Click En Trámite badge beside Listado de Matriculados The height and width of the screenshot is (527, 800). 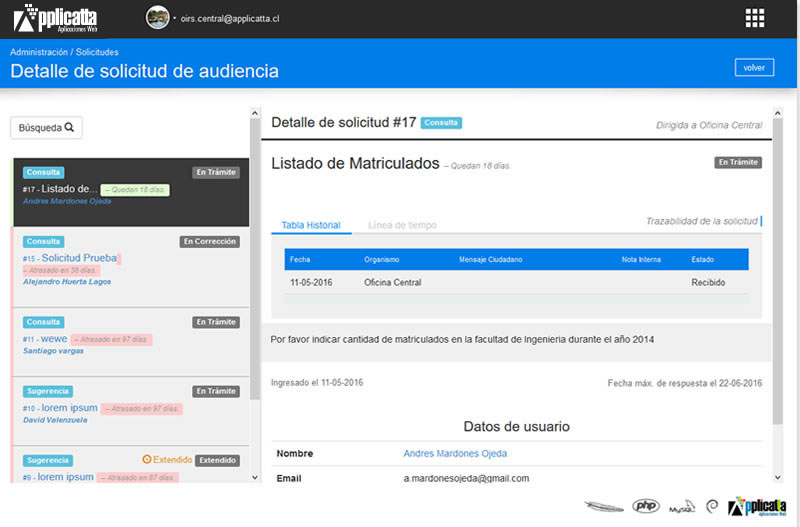(738, 162)
